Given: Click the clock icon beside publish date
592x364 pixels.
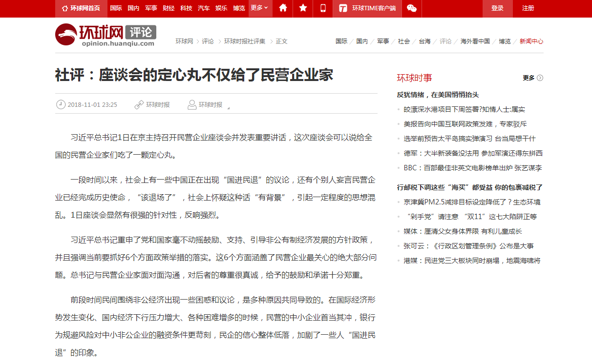Looking at the screenshot, I should 61,104.
